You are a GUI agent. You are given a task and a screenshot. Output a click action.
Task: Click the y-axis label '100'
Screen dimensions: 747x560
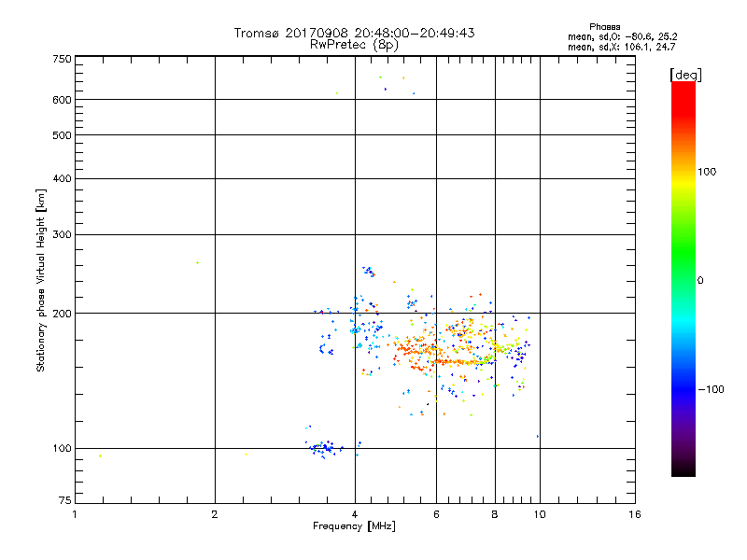pos(62,449)
